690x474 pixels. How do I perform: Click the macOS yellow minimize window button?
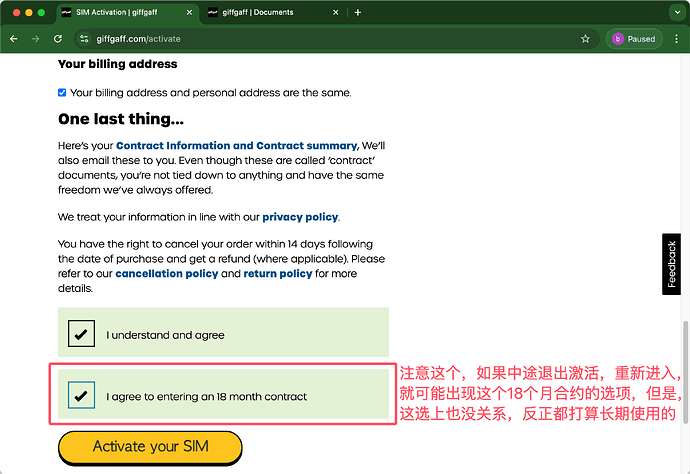[29, 12]
